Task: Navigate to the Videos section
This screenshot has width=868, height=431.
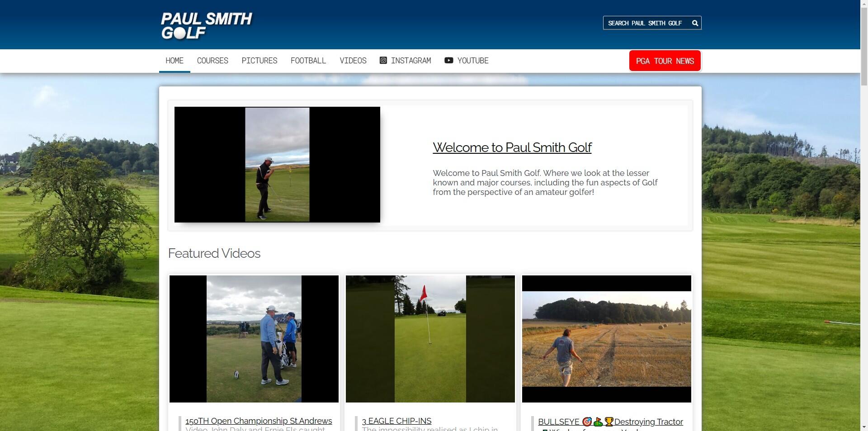Action: (x=353, y=61)
